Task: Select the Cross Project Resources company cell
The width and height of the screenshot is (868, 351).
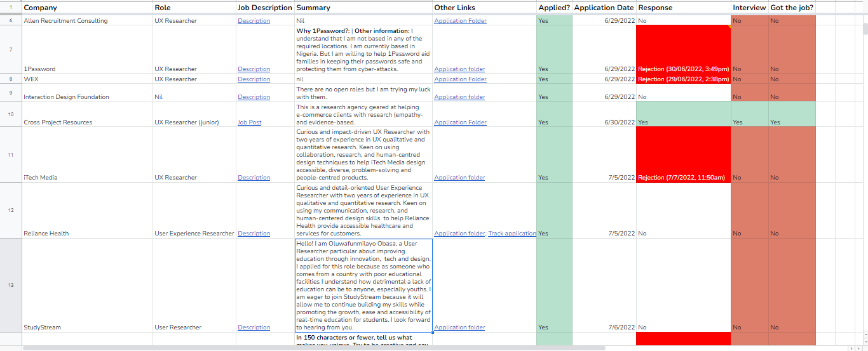Action: [87, 114]
